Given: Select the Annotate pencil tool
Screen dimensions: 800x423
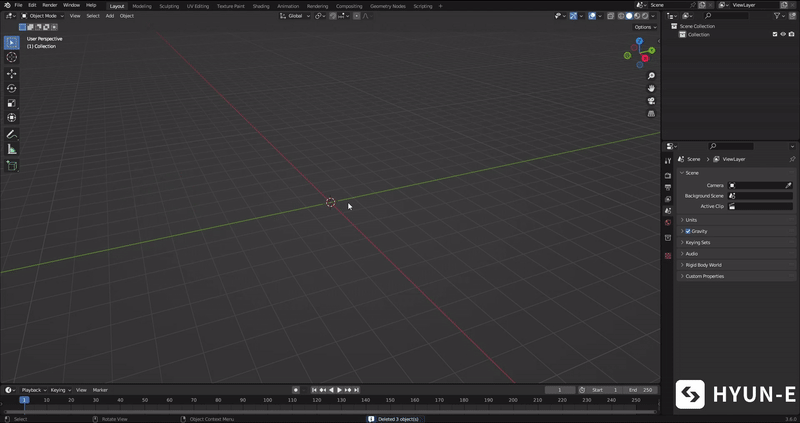Looking at the screenshot, I should coord(12,135).
